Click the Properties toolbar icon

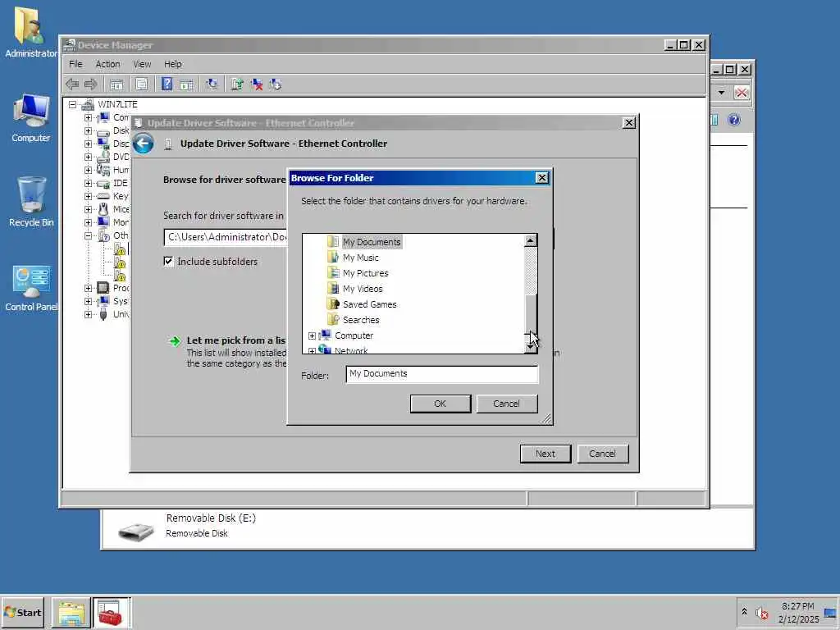click(x=141, y=84)
